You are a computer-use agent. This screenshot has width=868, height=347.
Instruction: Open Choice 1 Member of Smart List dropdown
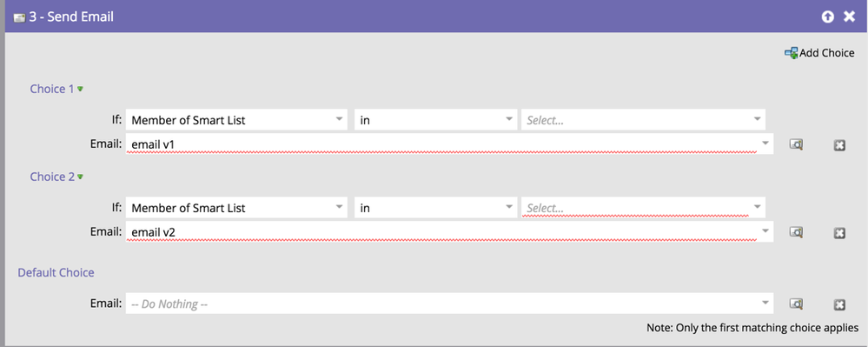pos(236,120)
